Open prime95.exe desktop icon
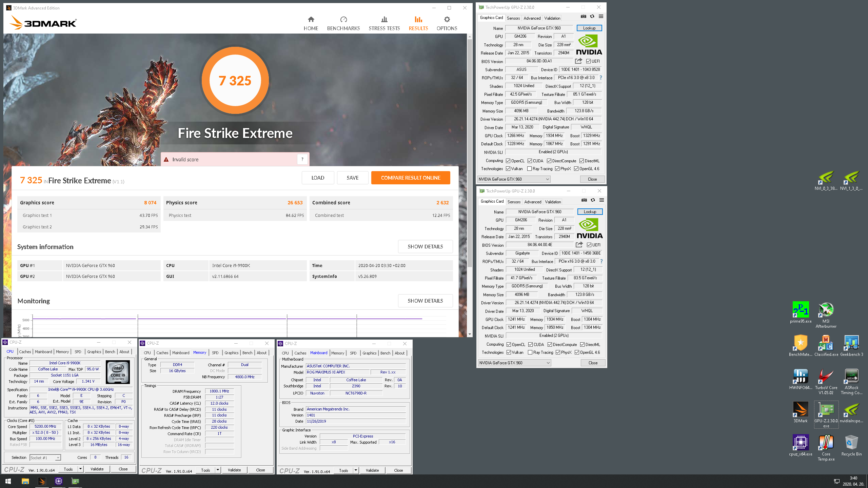Screen dimensions: 868x488 click(x=801, y=312)
